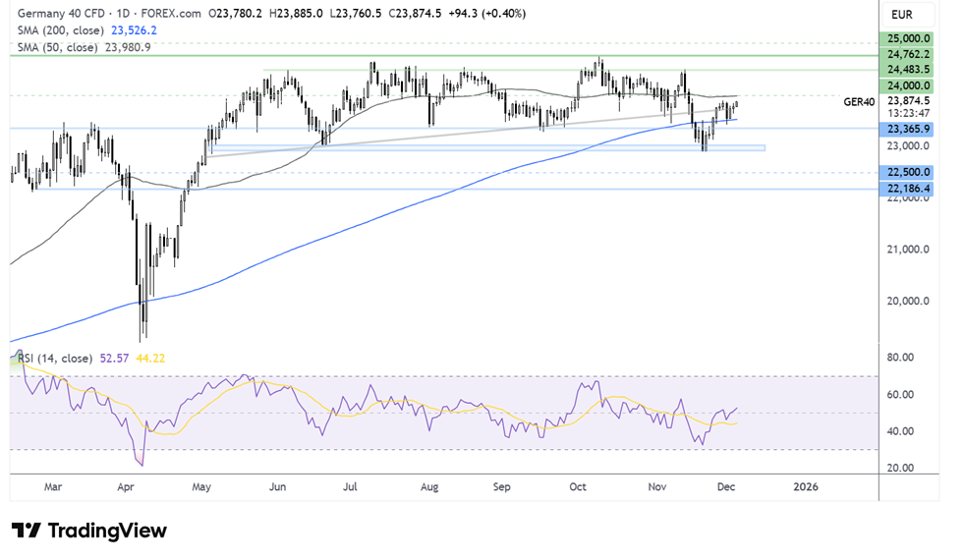Select the 24,762.2 price level label
This screenshot has height=560, width=964.
click(x=907, y=55)
